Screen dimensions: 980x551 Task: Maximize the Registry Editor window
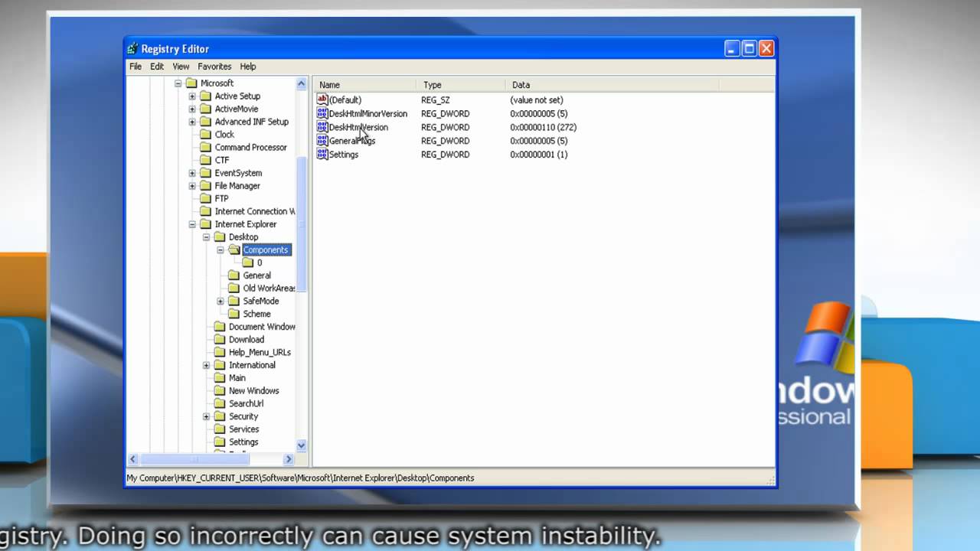pos(750,49)
